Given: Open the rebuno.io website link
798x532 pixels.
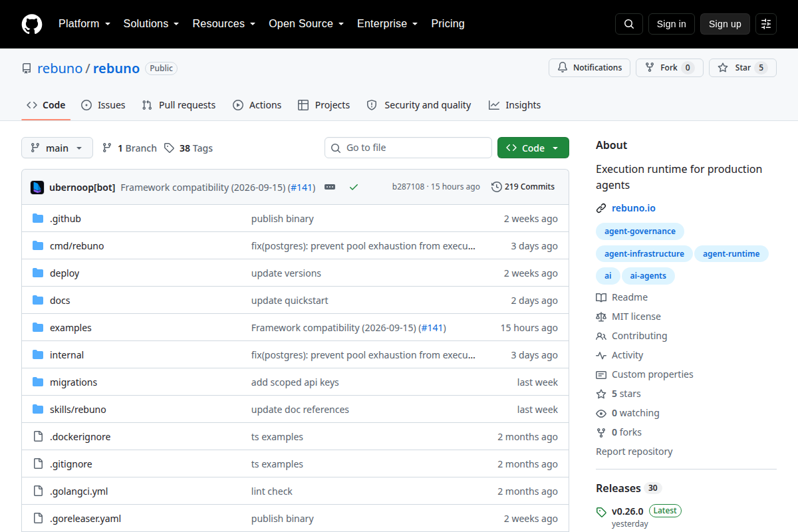Looking at the screenshot, I should 634,208.
